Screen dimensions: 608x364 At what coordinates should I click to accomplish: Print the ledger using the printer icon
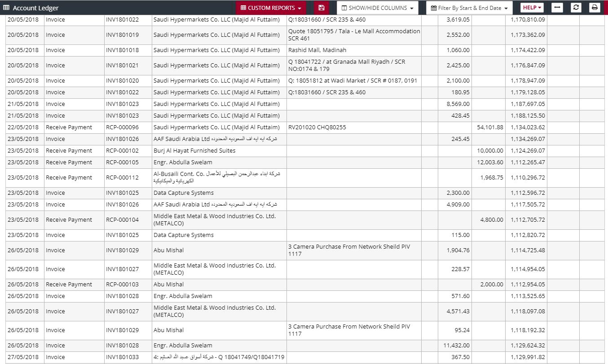point(595,8)
